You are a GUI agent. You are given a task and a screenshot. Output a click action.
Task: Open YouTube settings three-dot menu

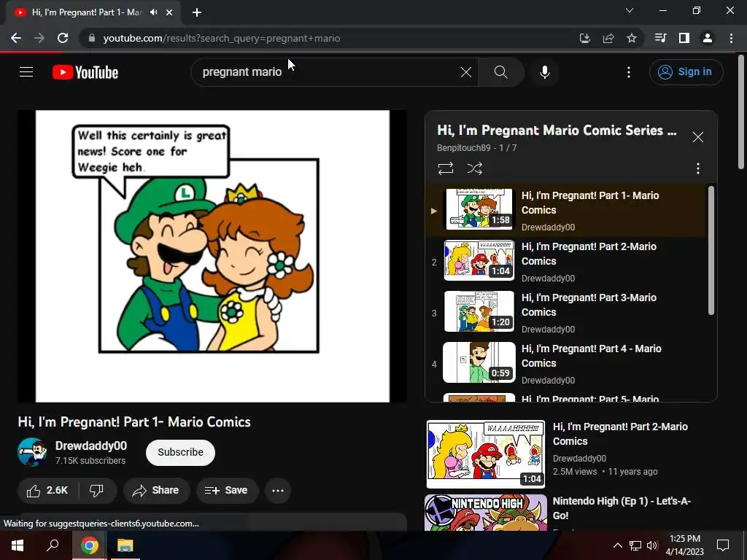pos(629,72)
